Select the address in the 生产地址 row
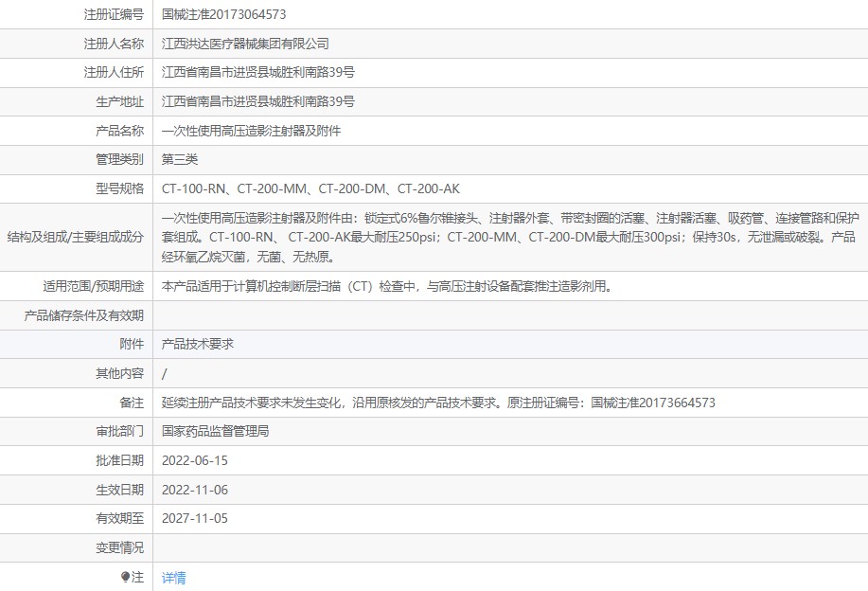The height and width of the screenshot is (591, 868). (x=258, y=101)
